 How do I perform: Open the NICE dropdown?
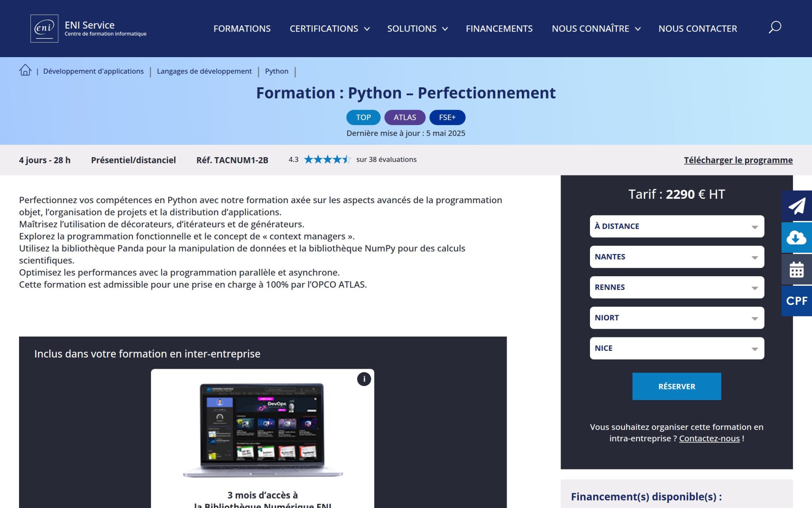click(677, 348)
